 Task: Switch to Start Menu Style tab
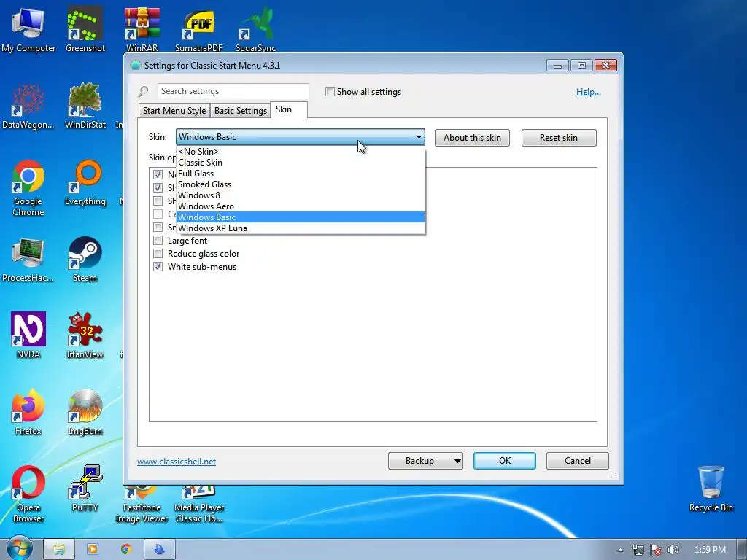point(174,111)
